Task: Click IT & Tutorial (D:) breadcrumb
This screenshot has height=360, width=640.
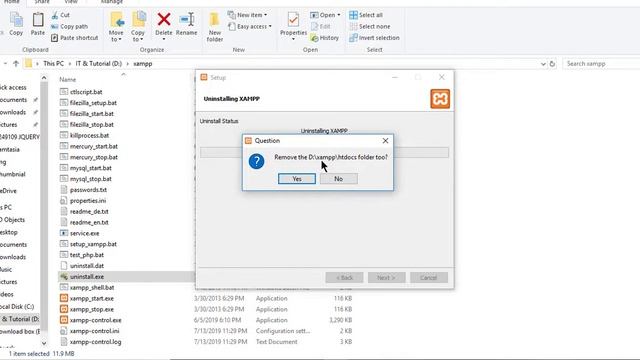Action: click(x=99, y=64)
